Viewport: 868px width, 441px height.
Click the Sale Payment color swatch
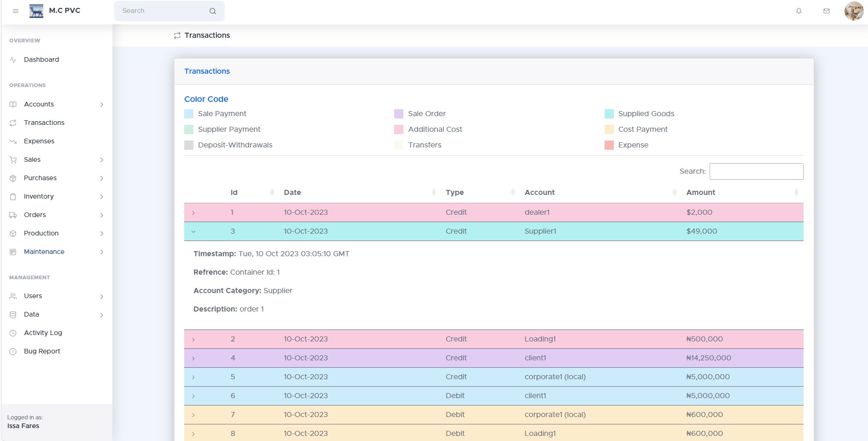[189, 114]
